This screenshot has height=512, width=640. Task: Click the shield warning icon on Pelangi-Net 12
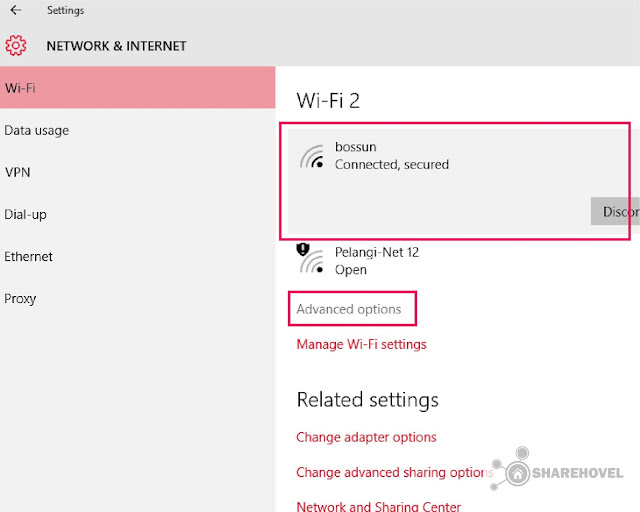[303, 249]
